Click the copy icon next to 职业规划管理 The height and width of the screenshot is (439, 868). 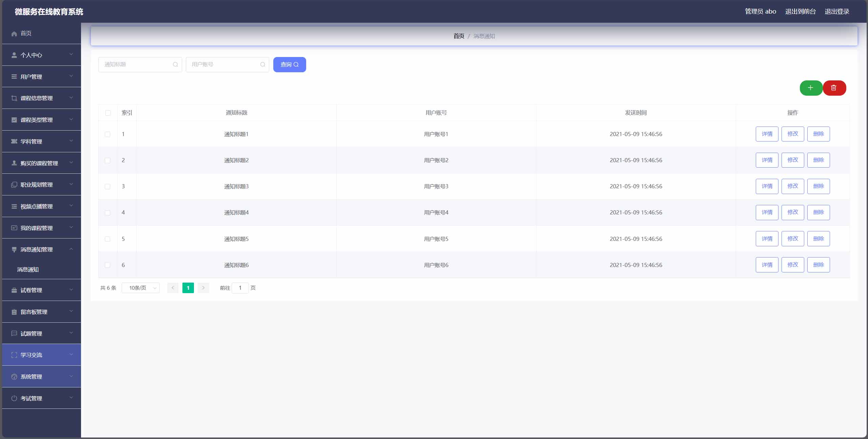click(x=14, y=185)
